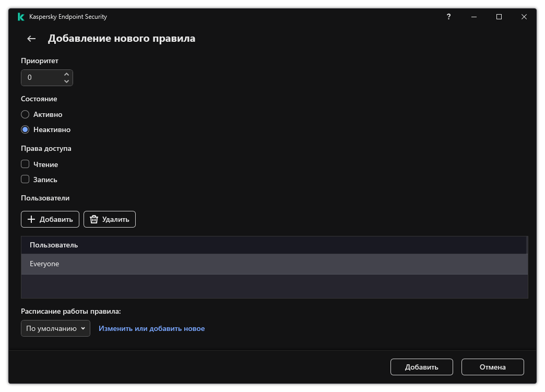The height and width of the screenshot is (392, 545).
Task: Enable the Чтение access checkbox
Action: click(x=25, y=164)
